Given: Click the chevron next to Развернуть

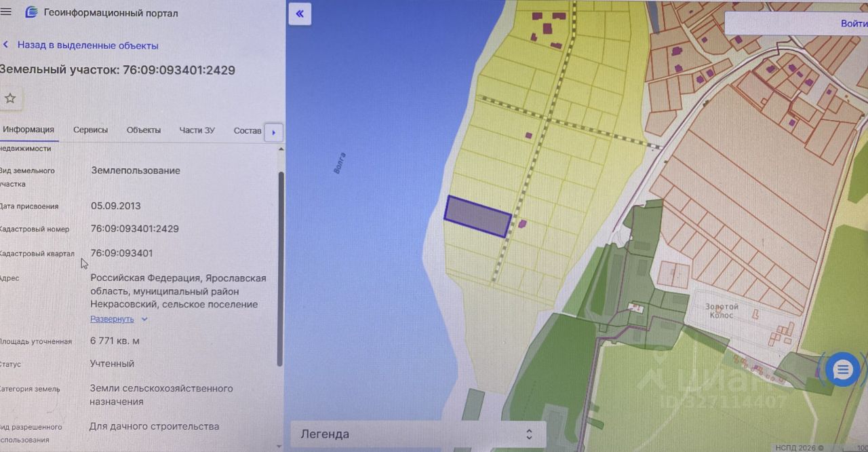Looking at the screenshot, I should 144,319.
